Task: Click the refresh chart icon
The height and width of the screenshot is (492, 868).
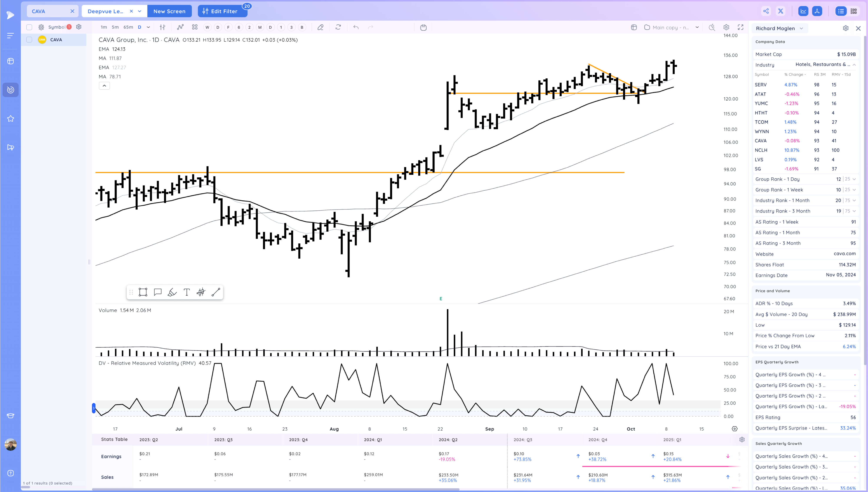Action: point(338,27)
